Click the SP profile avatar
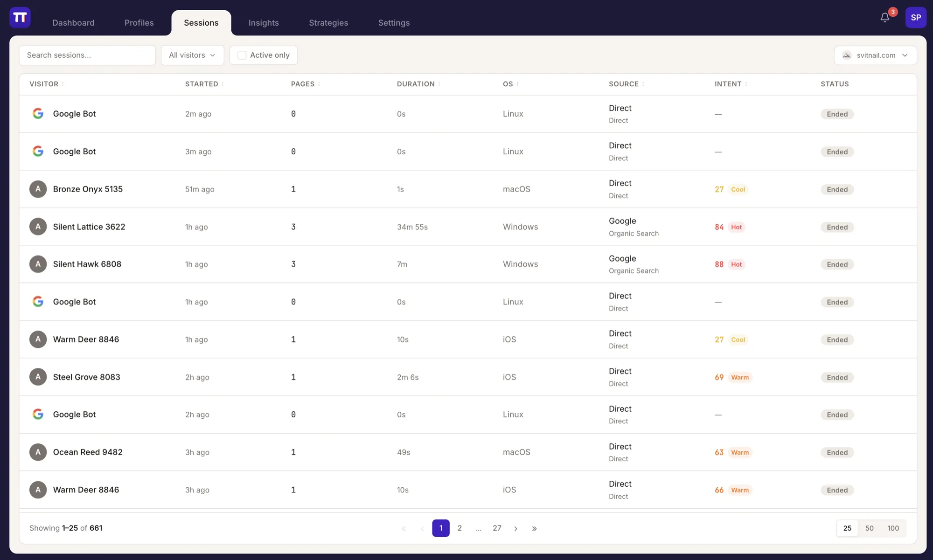Viewport: 933px width, 560px height. [916, 17]
